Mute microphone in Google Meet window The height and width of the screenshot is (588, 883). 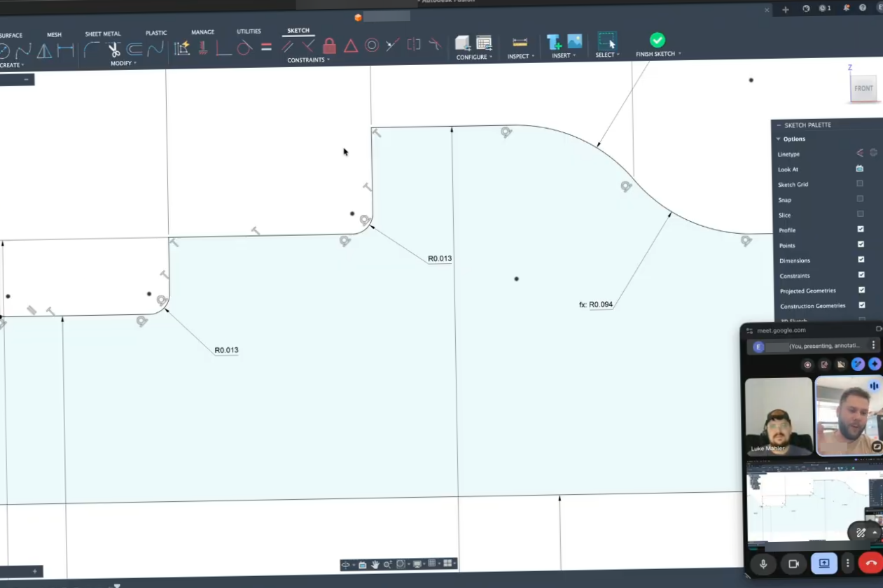(763, 563)
